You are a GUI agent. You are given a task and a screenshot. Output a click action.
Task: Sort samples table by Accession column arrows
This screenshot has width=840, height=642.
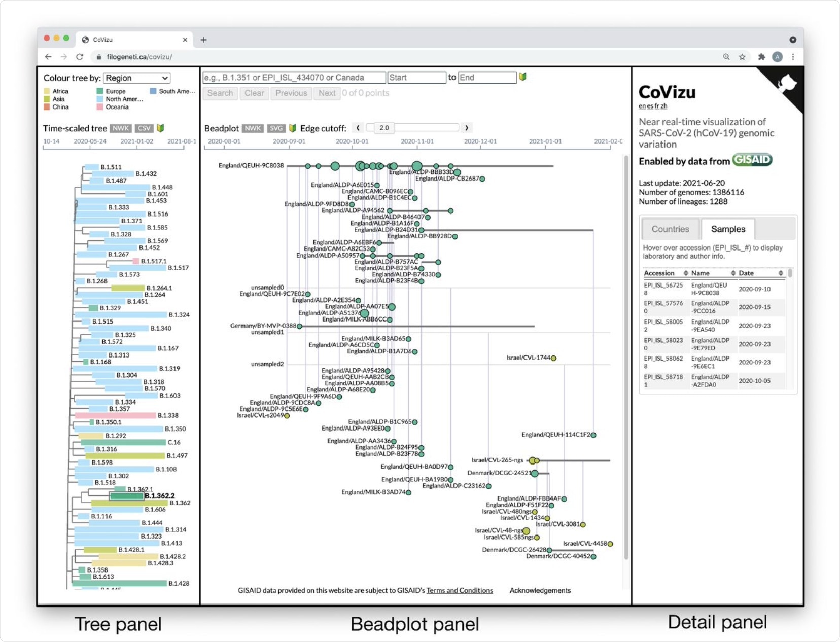(x=685, y=273)
